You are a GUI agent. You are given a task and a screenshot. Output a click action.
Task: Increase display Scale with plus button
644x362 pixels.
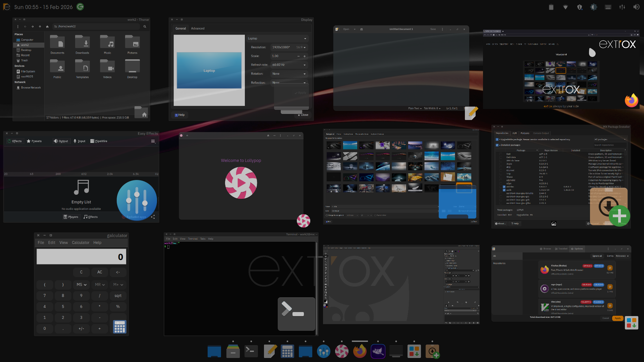coord(305,56)
